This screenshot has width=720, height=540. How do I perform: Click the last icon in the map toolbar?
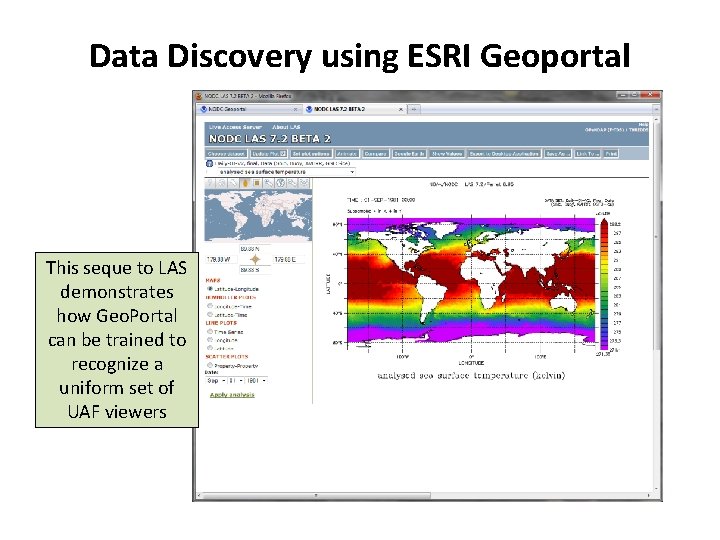(304, 183)
